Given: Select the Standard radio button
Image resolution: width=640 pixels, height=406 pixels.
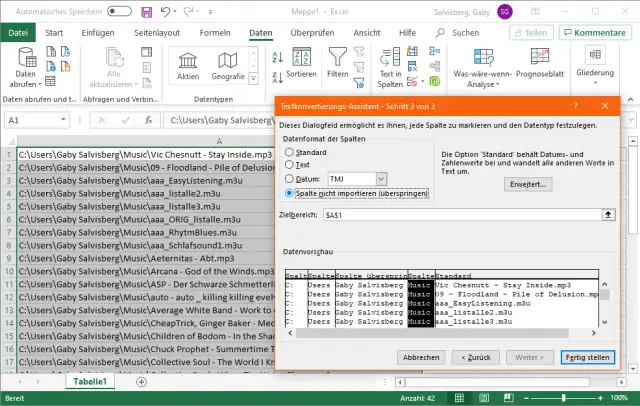Looking at the screenshot, I should pos(290,152).
